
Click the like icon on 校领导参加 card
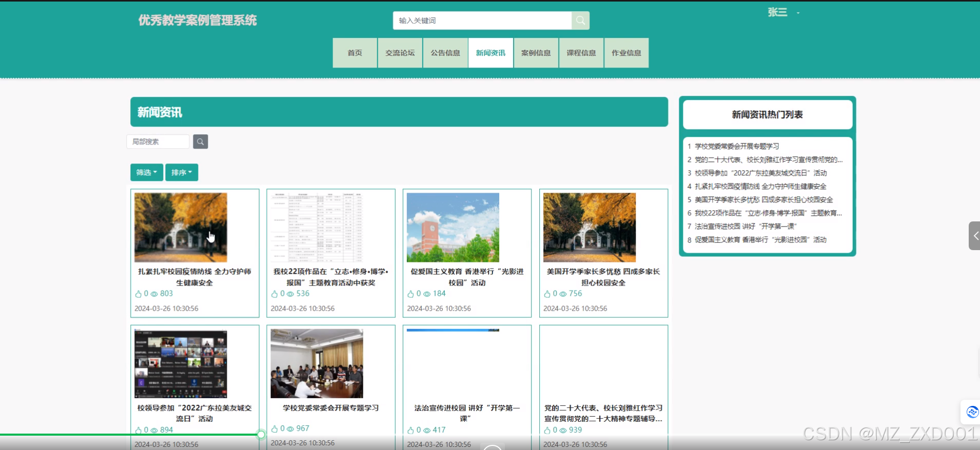click(138, 431)
